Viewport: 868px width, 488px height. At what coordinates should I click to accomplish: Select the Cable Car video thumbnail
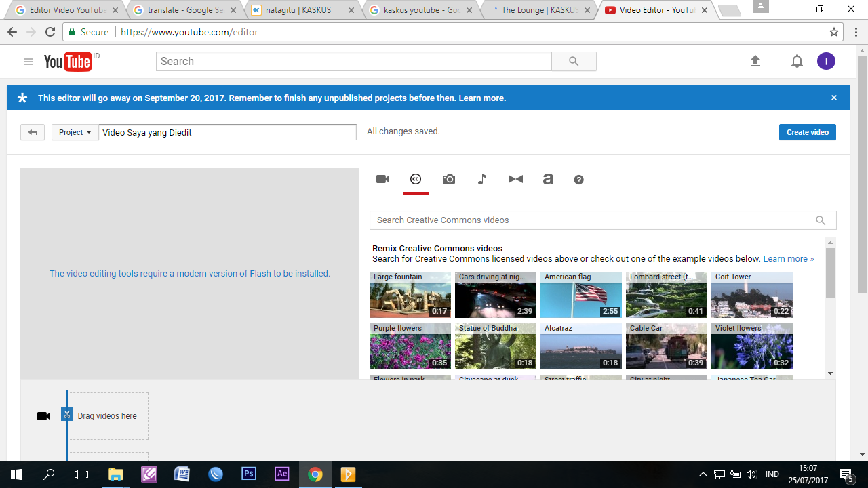pos(667,346)
